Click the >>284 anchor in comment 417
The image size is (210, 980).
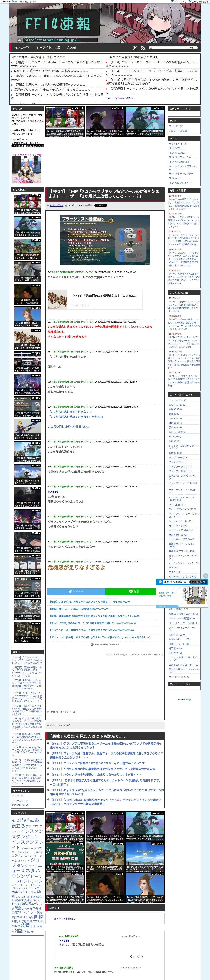point(64,940)
